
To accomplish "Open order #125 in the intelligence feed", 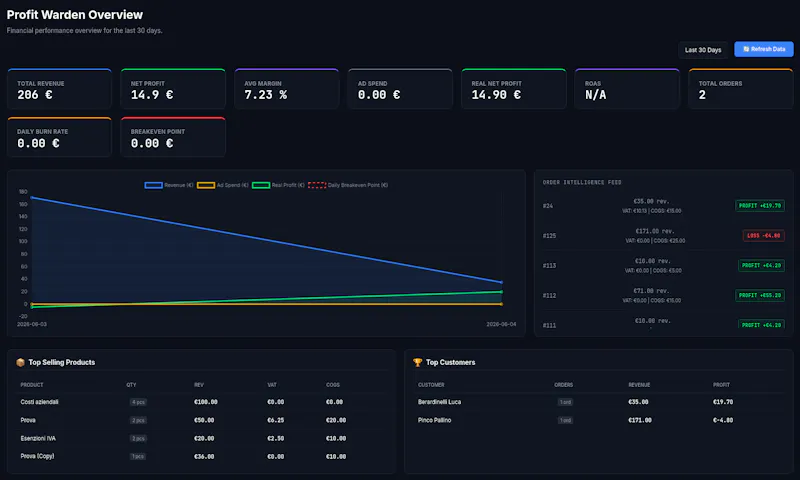I will coord(663,236).
